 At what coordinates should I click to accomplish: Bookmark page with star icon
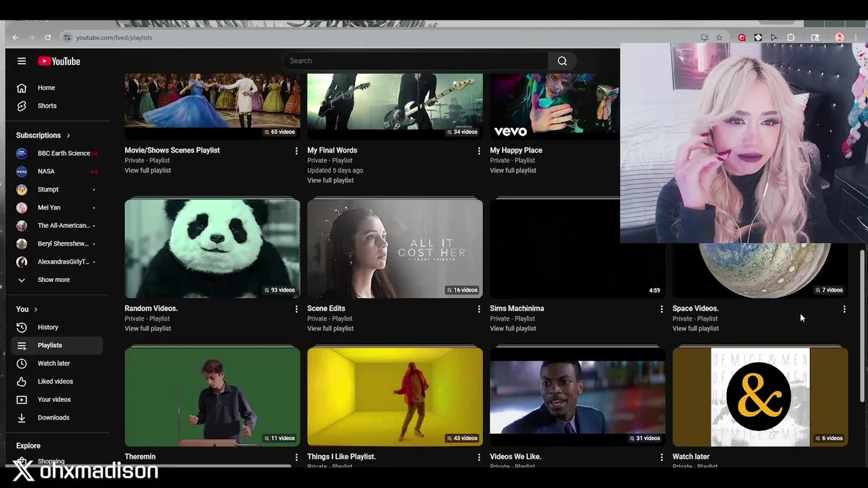point(719,37)
